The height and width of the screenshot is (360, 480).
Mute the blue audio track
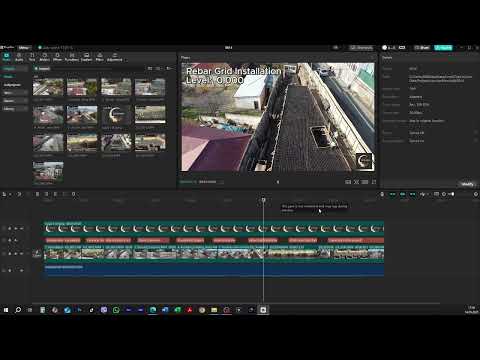click(22, 270)
